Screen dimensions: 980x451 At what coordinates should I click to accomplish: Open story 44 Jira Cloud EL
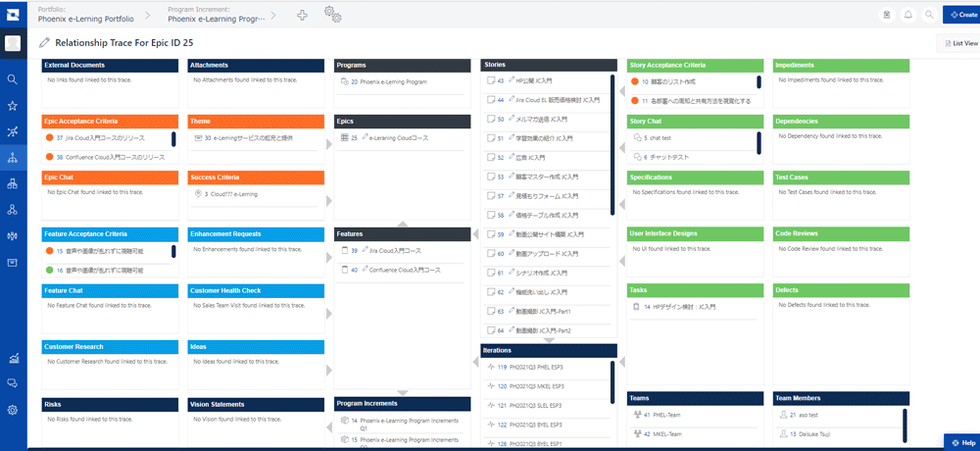coord(548,99)
